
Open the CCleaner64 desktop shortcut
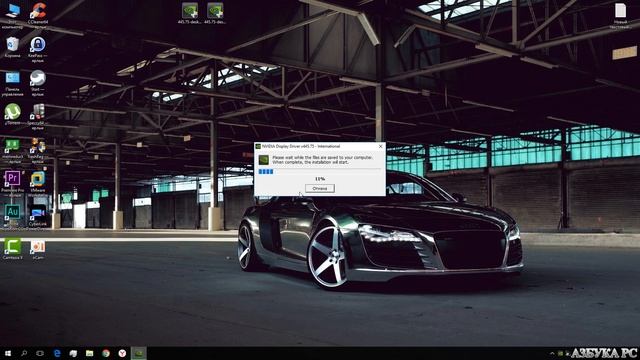click(38, 16)
